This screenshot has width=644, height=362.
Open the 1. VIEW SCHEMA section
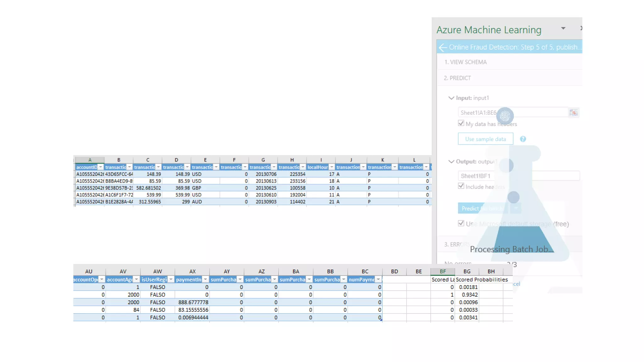pyautogui.click(x=465, y=62)
